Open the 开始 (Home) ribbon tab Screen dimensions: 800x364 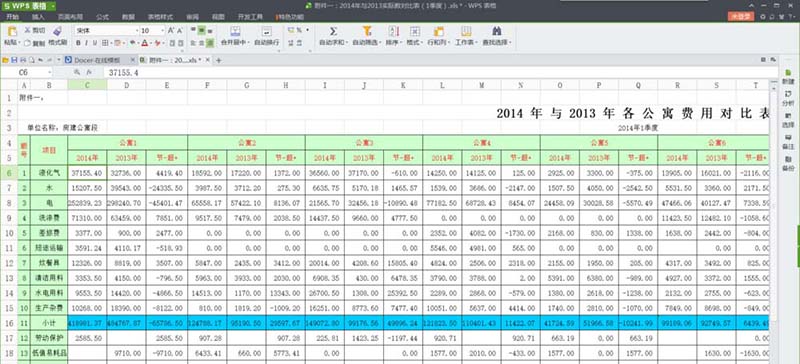[12, 17]
